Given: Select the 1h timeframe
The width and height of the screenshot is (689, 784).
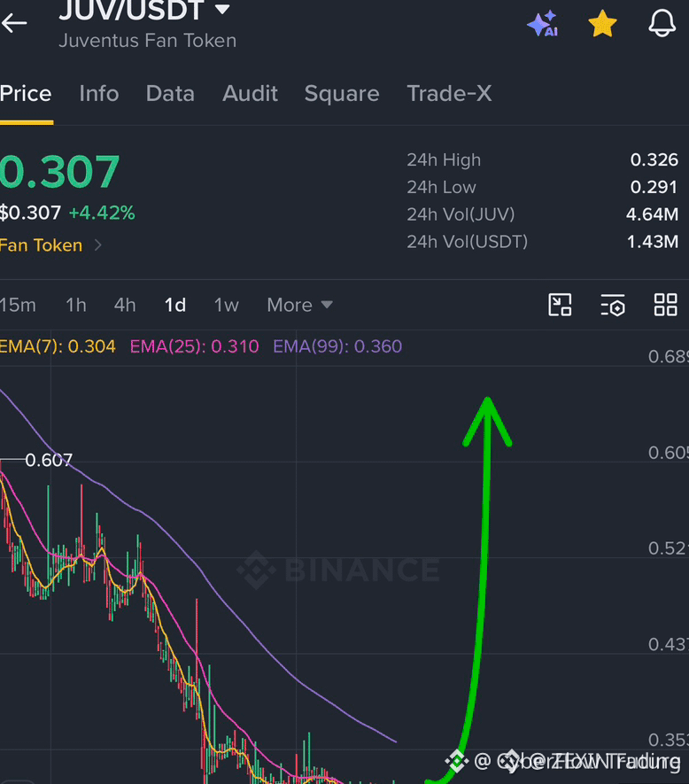Looking at the screenshot, I should [x=76, y=305].
